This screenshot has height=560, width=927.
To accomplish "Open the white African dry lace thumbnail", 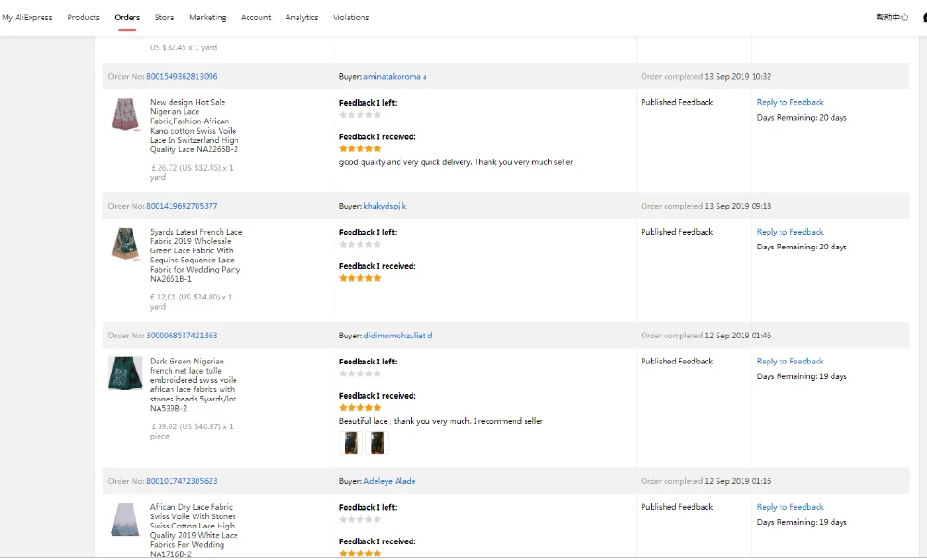I will (x=125, y=520).
